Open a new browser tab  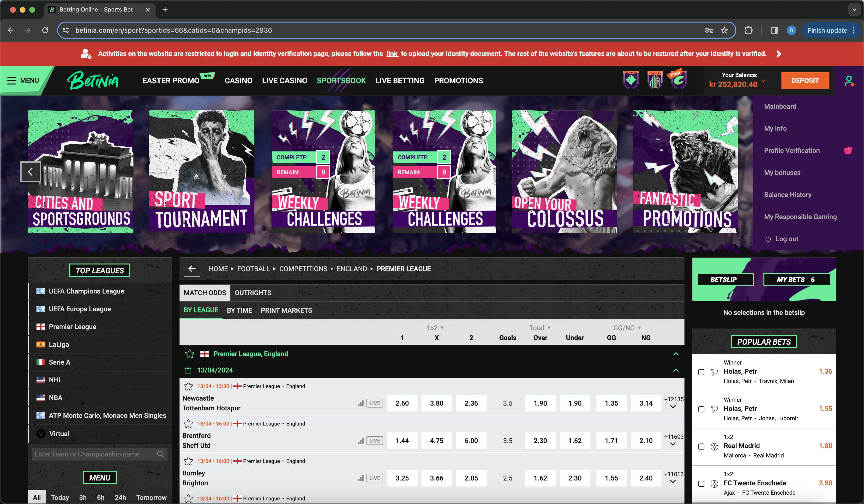point(165,10)
